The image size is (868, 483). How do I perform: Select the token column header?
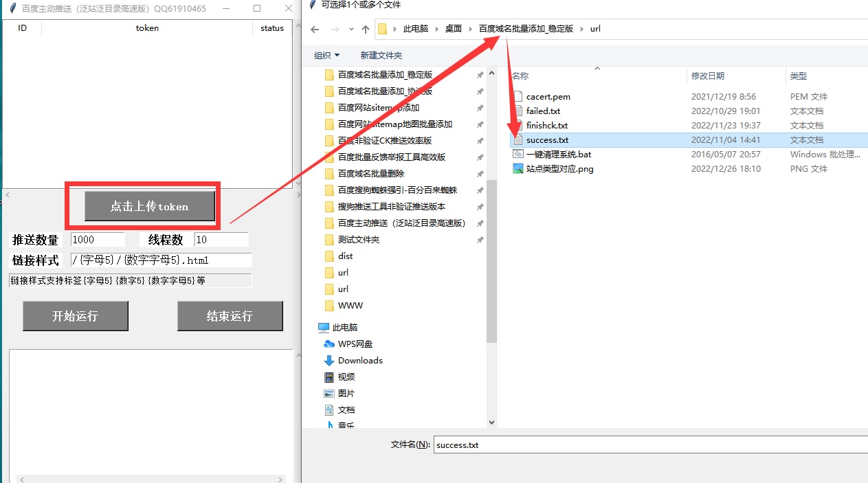tap(147, 28)
